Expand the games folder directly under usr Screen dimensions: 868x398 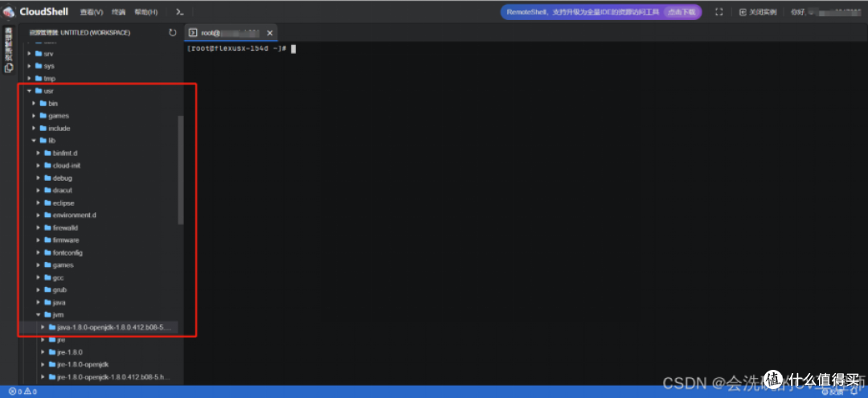click(x=34, y=116)
